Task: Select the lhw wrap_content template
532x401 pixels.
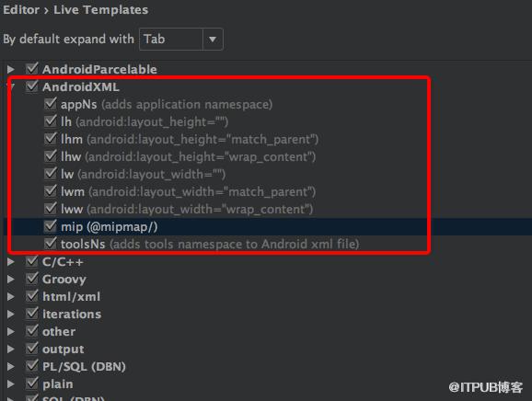Action: point(189,156)
